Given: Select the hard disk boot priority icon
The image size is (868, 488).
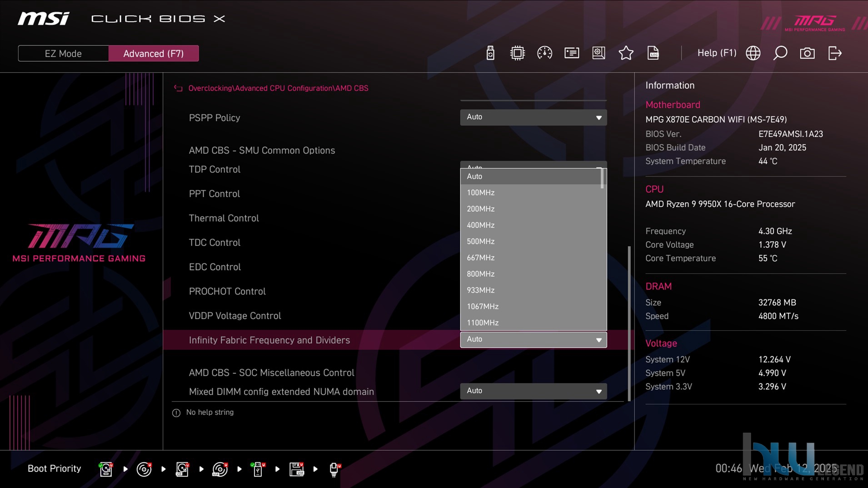Looking at the screenshot, I should click(106, 469).
